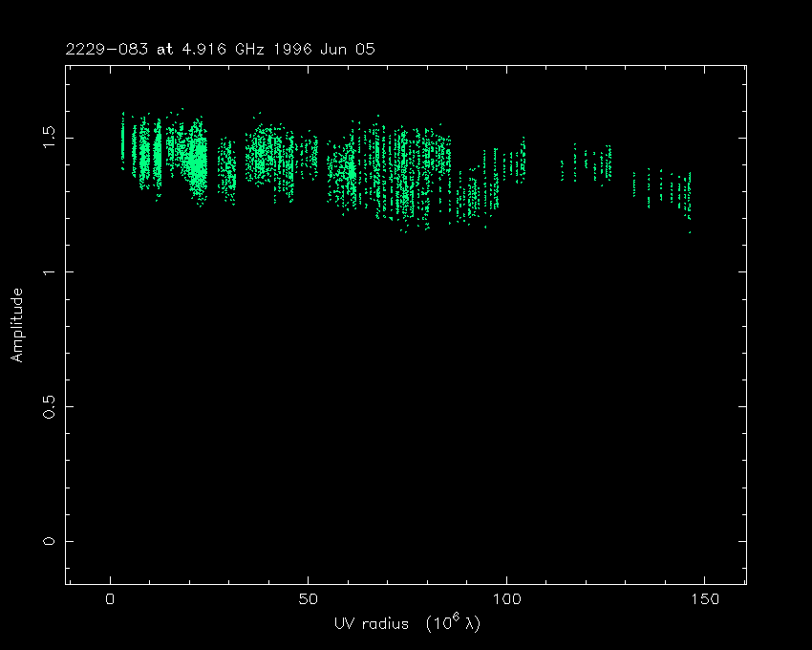Viewport: 812px width, 650px height.
Task: Click the x-axis tick label "150"
Action: tap(704, 599)
